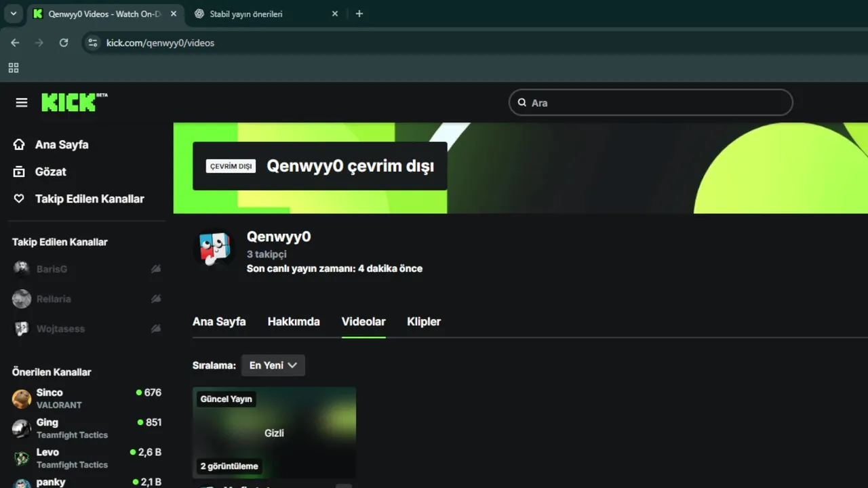
Task: Open the hamburger sidebar menu
Action: [x=22, y=102]
